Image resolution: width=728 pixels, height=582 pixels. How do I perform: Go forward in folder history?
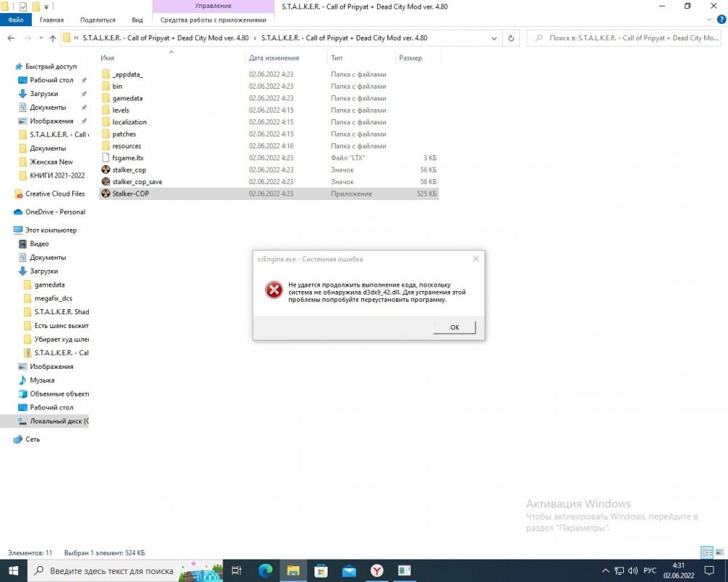(x=28, y=39)
